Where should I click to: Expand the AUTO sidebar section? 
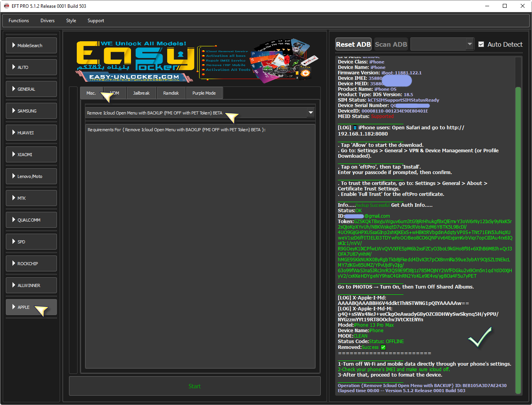(x=32, y=67)
